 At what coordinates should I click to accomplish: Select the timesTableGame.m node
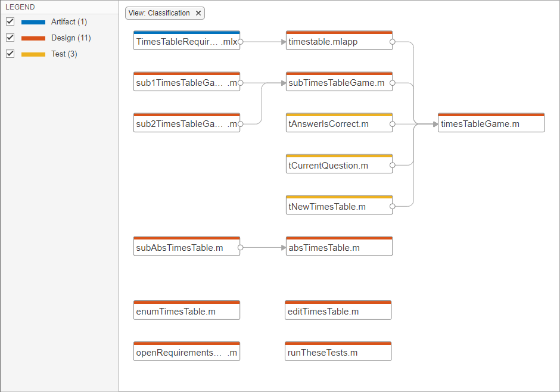(490, 125)
